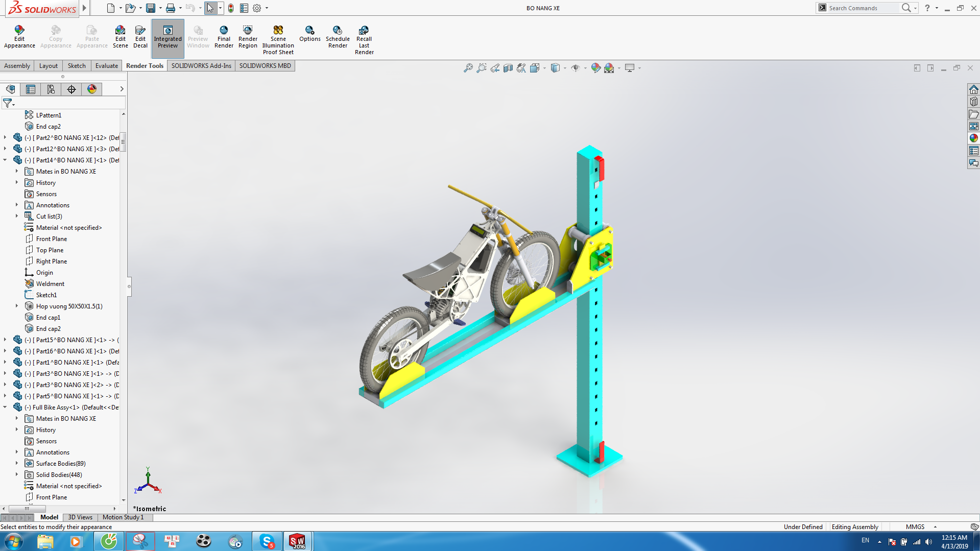
Task: Click the Section View icon
Action: [x=508, y=68]
